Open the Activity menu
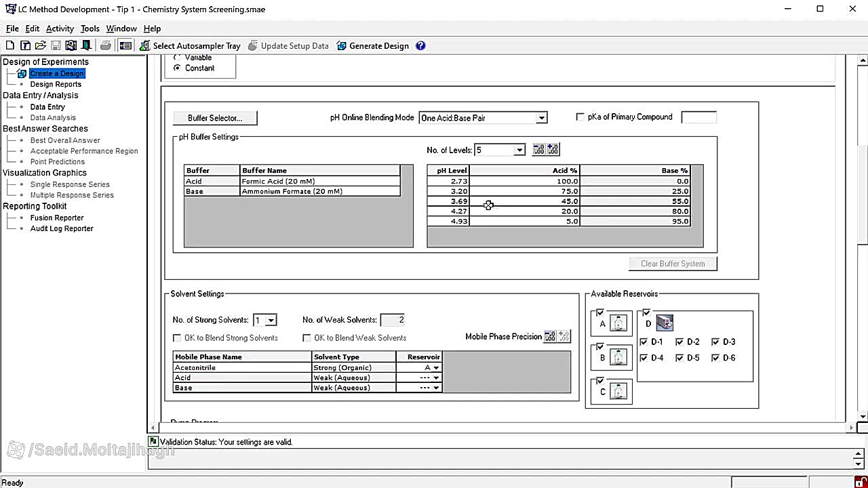 pyautogui.click(x=60, y=28)
